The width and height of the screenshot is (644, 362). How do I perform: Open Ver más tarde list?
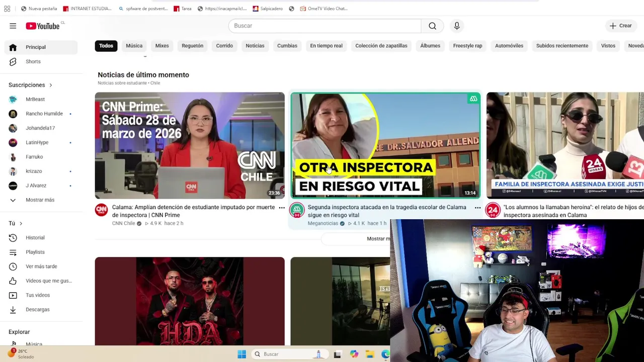tap(41, 266)
